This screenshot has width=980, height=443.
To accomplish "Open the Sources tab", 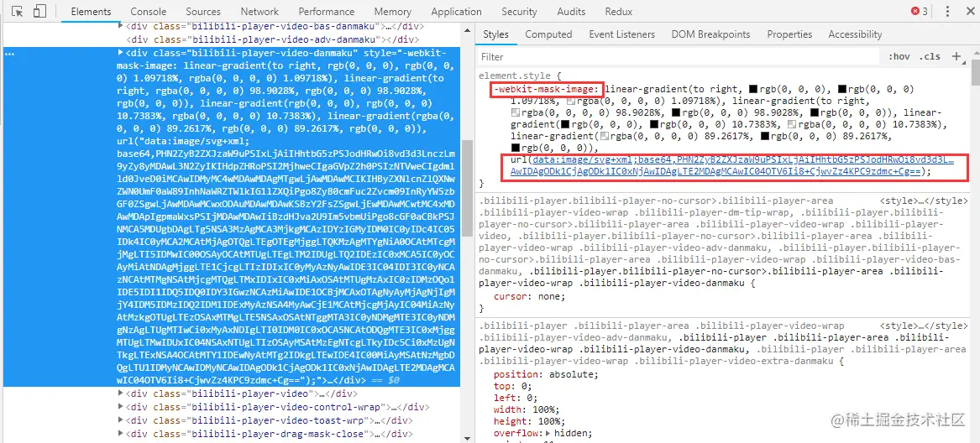I will pos(203,11).
